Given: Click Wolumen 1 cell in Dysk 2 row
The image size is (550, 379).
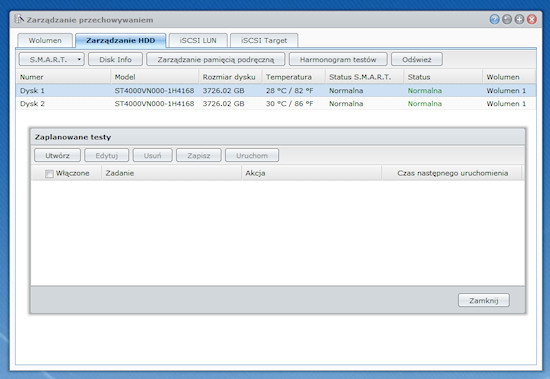Looking at the screenshot, I should (x=506, y=104).
